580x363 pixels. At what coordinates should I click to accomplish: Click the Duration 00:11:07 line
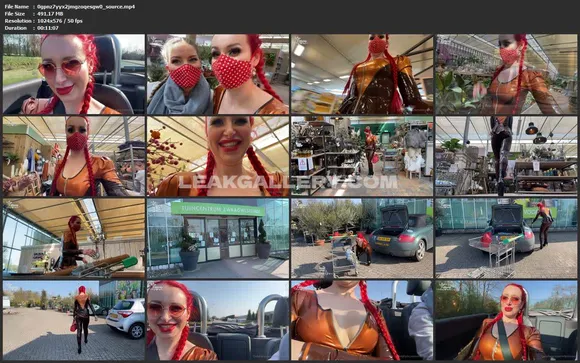[31, 28]
